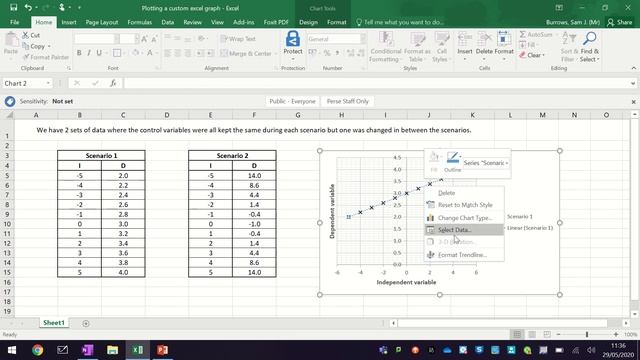This screenshot has width=640, height=360.
Task: Collapse the ribbon
Action: coord(633,68)
